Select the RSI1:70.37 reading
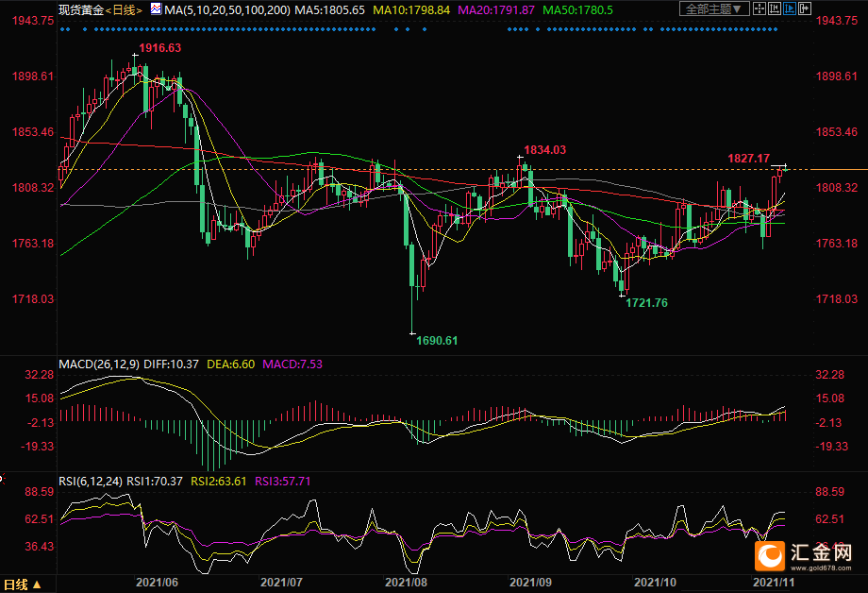 155,481
